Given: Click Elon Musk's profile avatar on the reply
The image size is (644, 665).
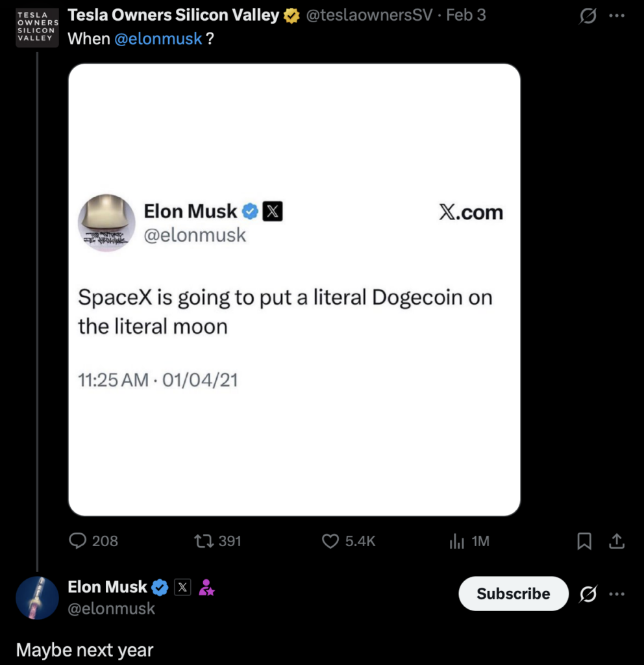Looking at the screenshot, I should [37, 597].
